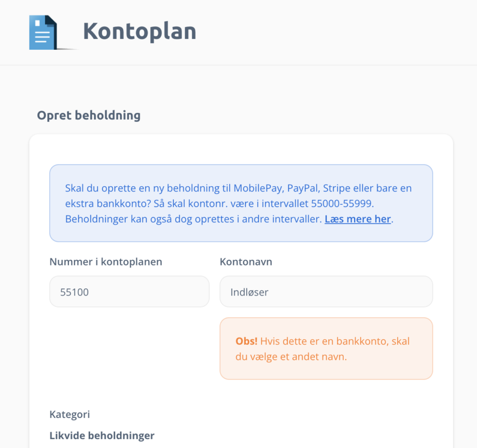477x448 pixels.
Task: Click the Kontoplan document logo icon
Action: (x=43, y=32)
